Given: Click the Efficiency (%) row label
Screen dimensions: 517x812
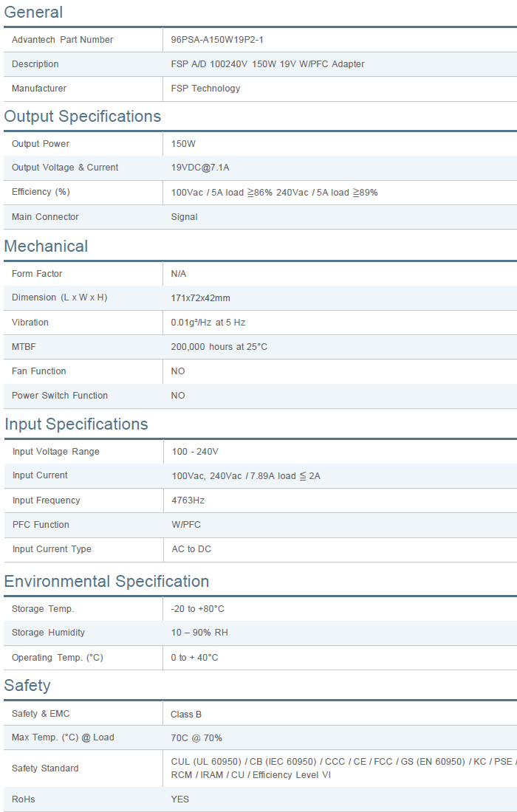Looking at the screenshot, I should [x=41, y=192].
